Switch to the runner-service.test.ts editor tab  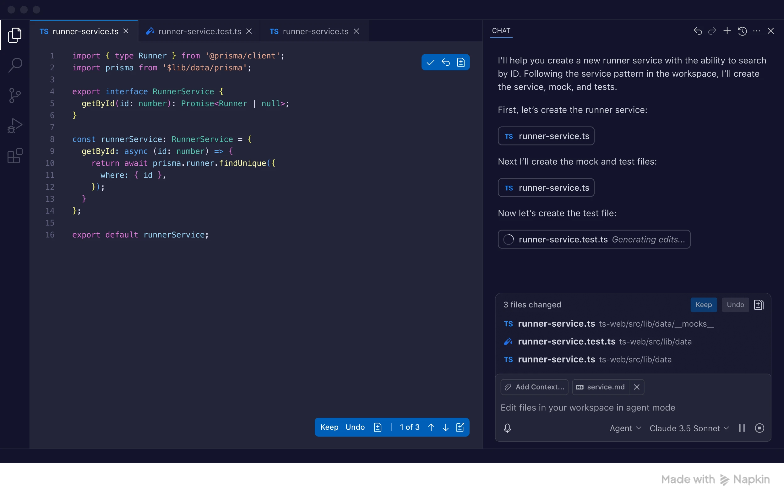click(x=200, y=32)
